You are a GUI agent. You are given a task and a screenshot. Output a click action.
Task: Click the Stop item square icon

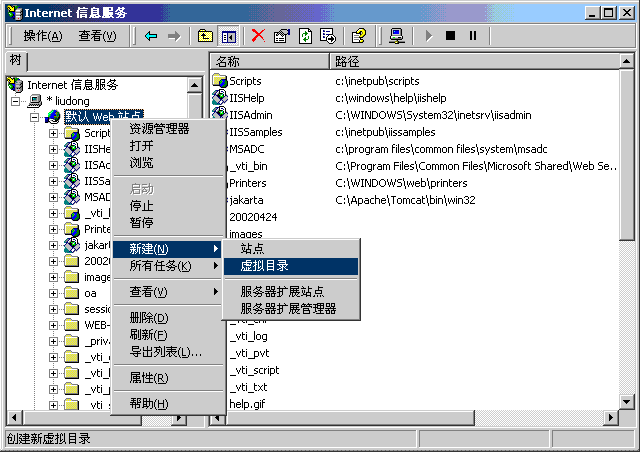[451, 36]
